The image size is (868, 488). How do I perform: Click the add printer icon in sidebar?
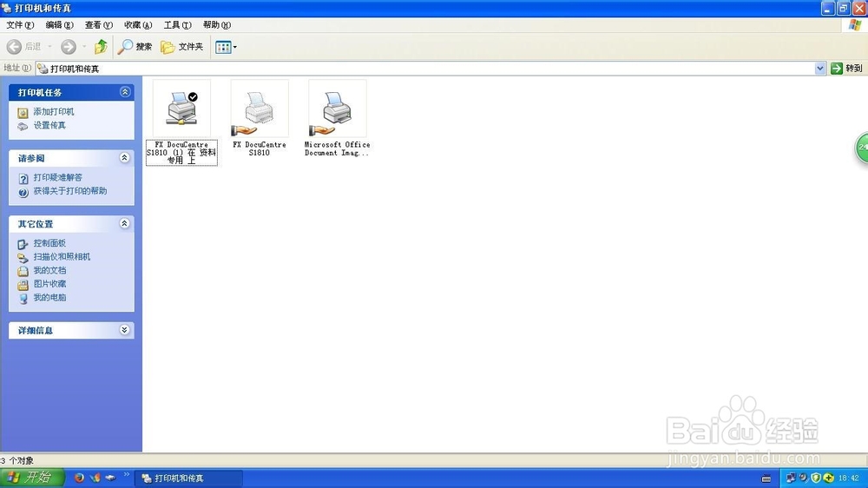23,113
